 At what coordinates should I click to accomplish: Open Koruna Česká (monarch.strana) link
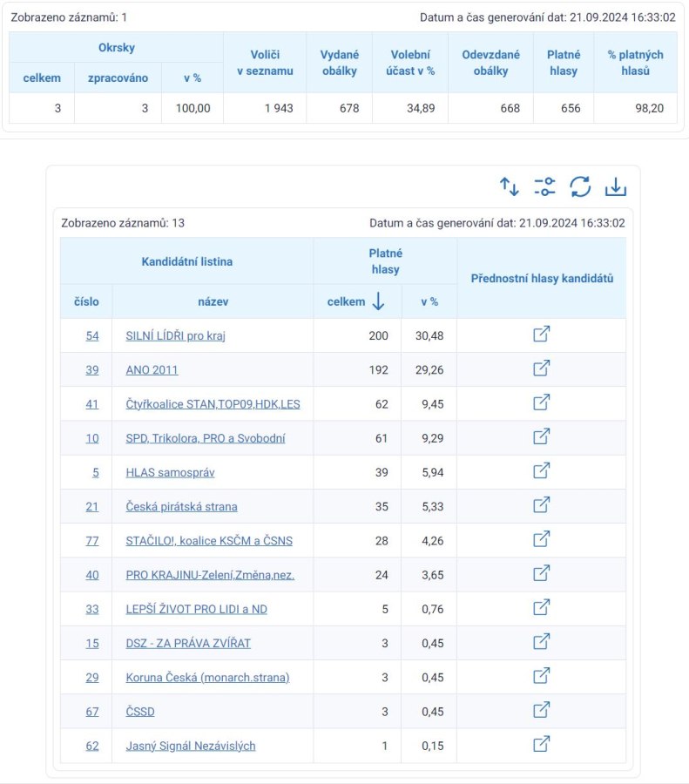[207, 678]
